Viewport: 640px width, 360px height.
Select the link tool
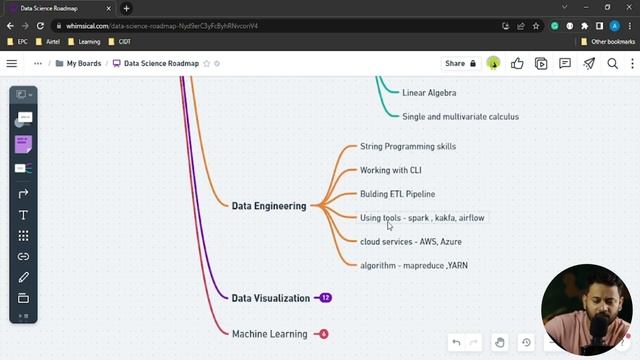click(x=24, y=256)
